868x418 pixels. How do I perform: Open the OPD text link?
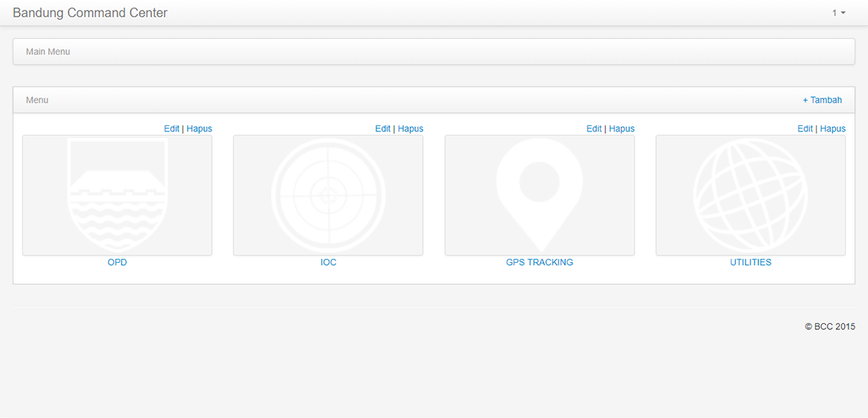point(117,263)
